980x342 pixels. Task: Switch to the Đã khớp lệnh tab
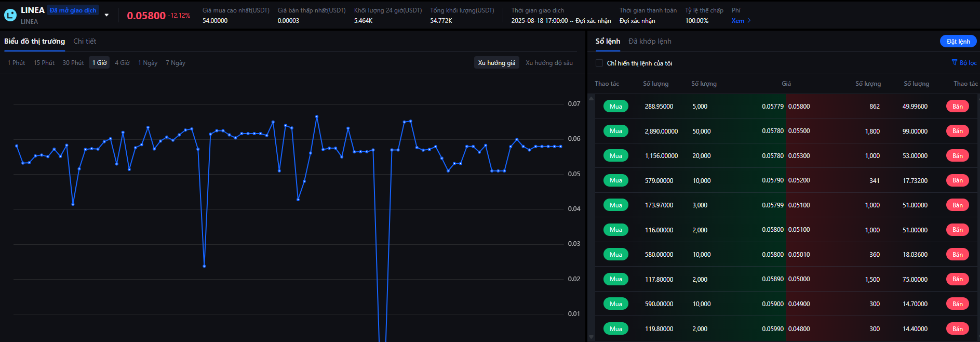(650, 41)
